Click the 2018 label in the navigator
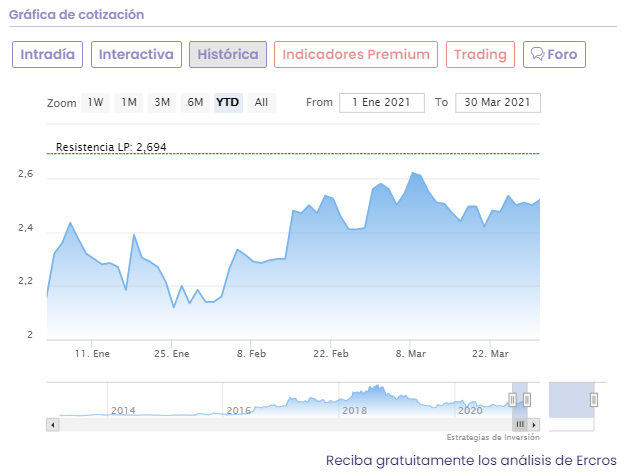Image resolution: width=627 pixels, height=476 pixels. (x=354, y=410)
